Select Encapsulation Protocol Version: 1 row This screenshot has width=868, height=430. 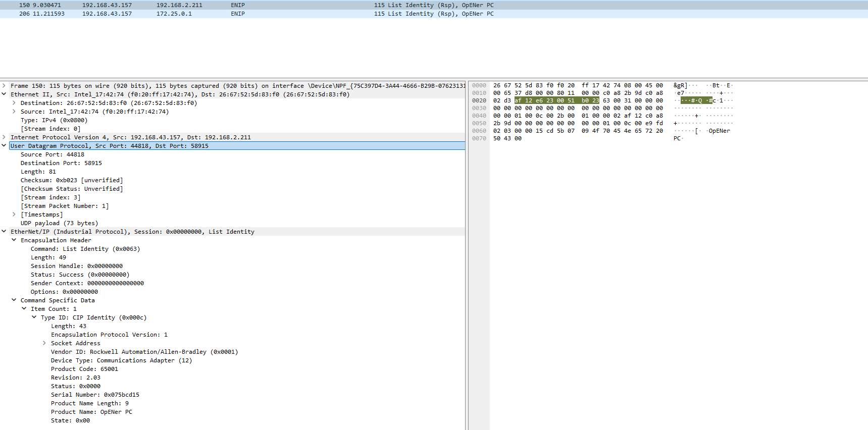[x=109, y=335]
